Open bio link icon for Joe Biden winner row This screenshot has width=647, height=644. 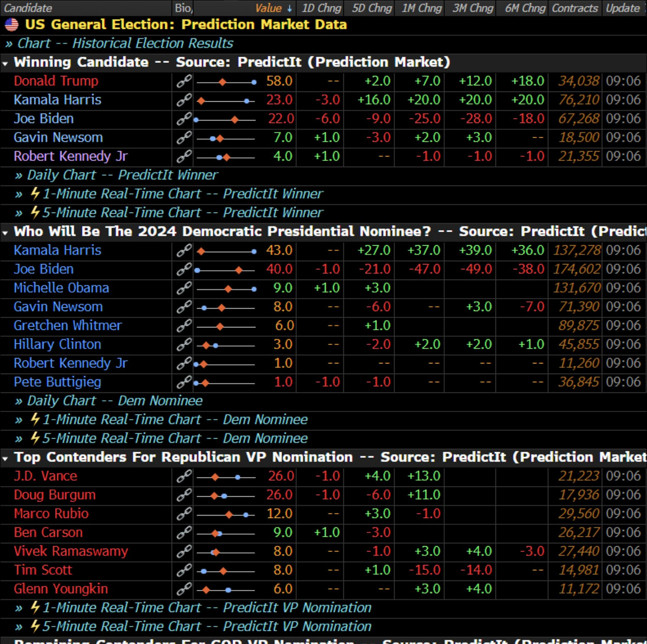[x=184, y=119]
